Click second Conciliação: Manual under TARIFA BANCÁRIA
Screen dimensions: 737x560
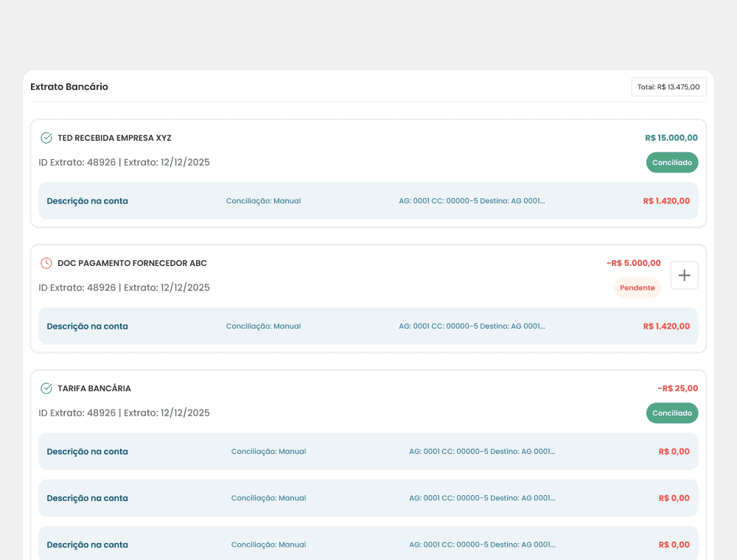(268, 498)
